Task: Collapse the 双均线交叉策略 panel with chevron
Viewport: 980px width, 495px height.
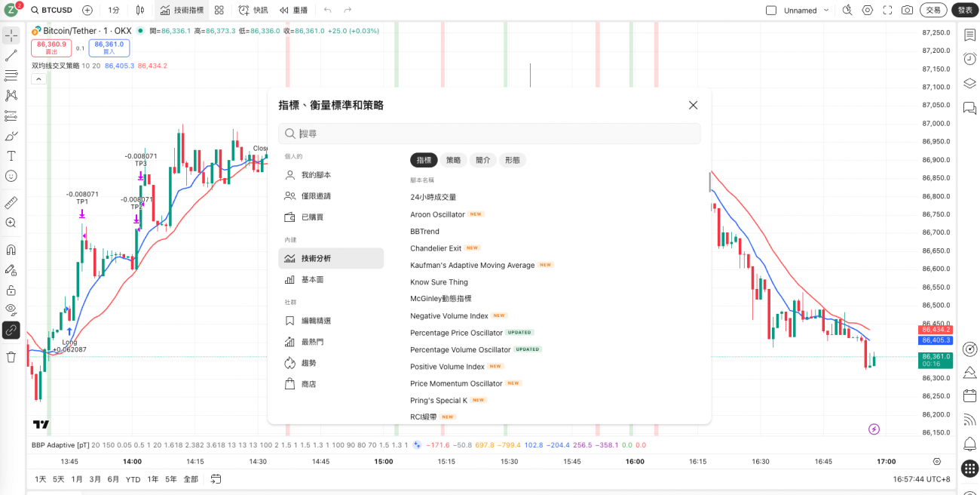Action: point(38,78)
